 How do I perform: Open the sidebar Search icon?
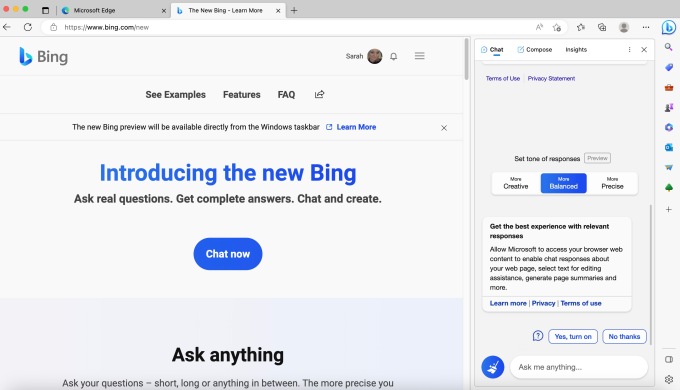(x=669, y=47)
